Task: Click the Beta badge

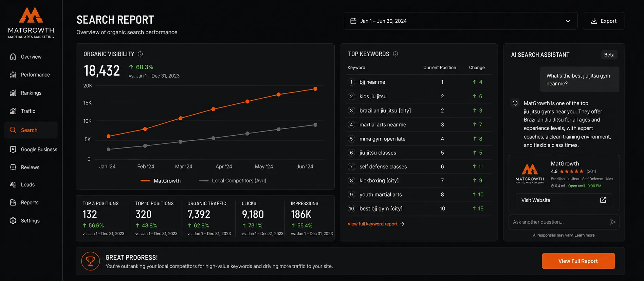Action: tap(609, 55)
